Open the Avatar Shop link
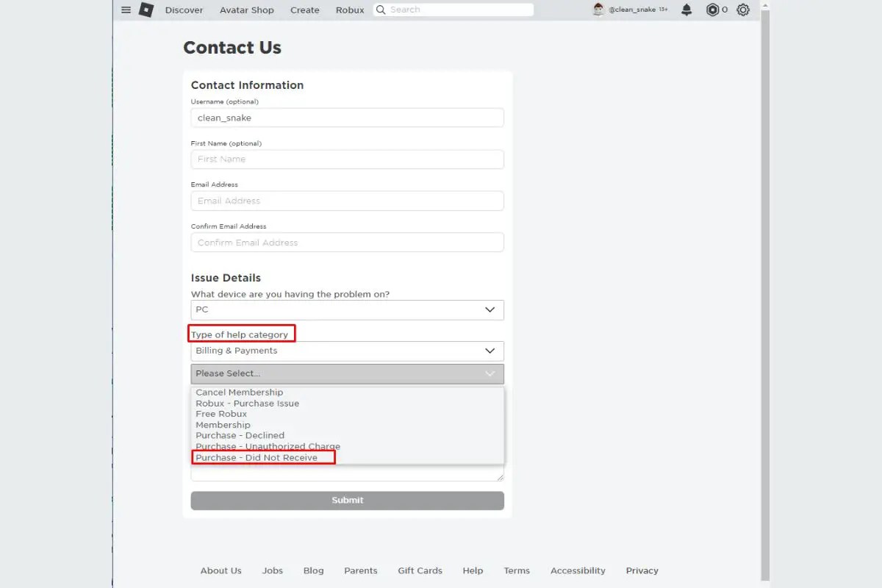 (x=246, y=10)
